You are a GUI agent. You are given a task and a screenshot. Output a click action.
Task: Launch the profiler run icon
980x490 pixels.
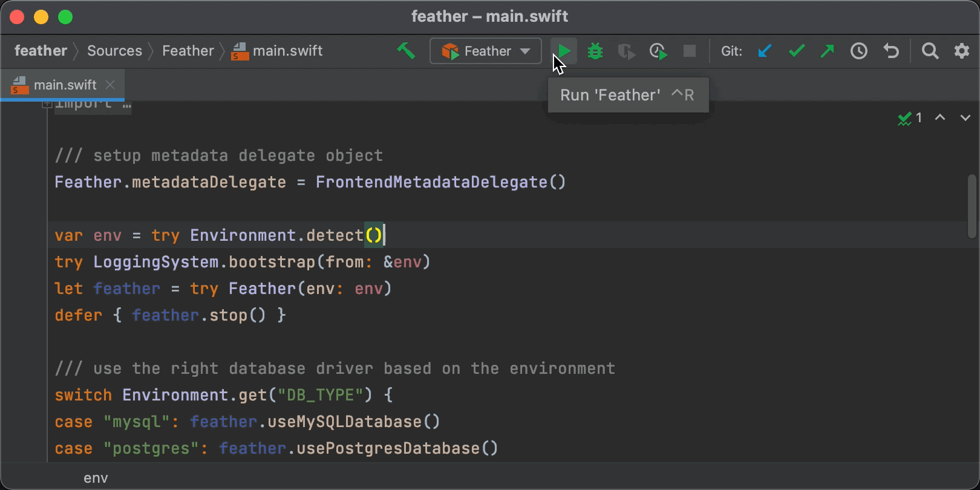pos(658,51)
